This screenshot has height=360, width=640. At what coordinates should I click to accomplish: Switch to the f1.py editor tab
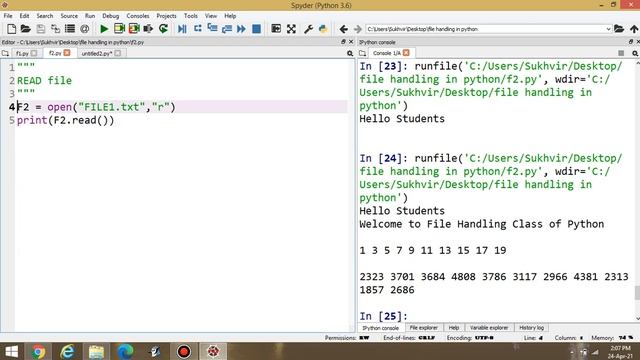(22, 53)
